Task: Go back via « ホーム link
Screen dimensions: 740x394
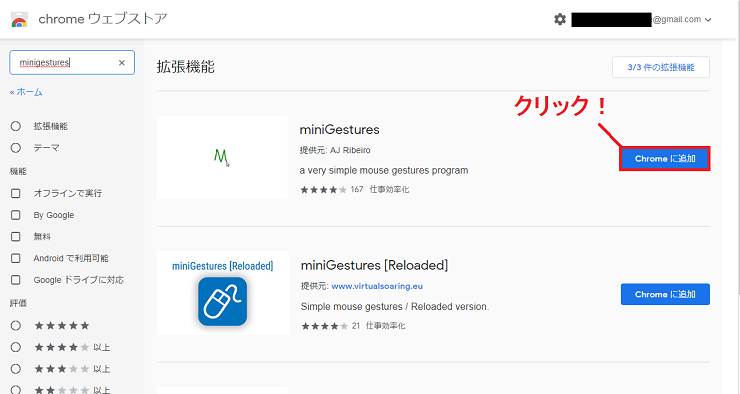Action: tap(26, 92)
